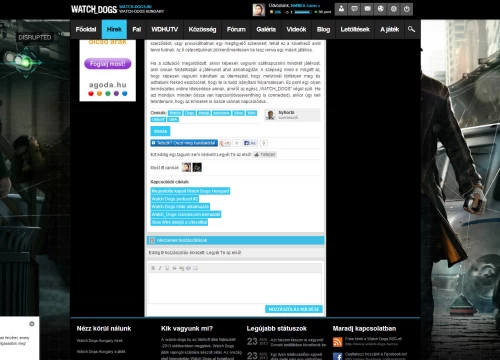Open first related article Watch Dogs Hungary
The image size is (500, 360).
tap(190, 191)
